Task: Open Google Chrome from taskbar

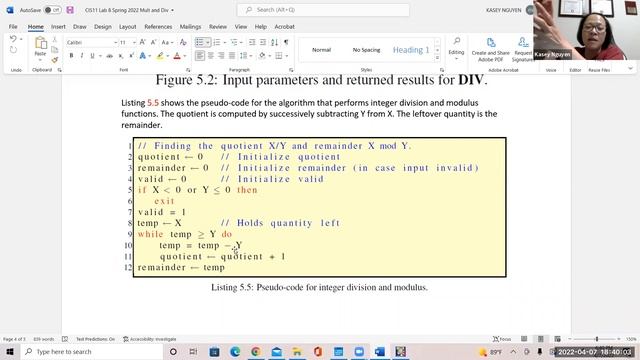Action: pos(256,351)
